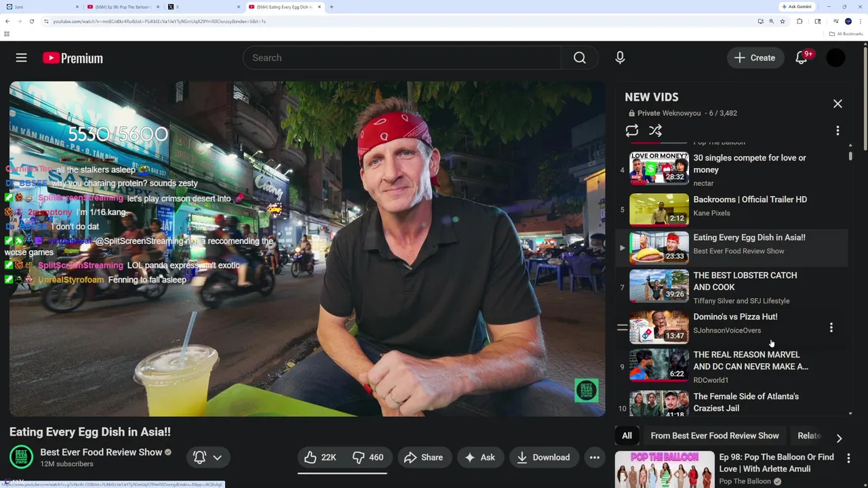Grab reorder handle for Domino's vs Pizza Hut
868x488 pixels.
[x=622, y=327]
